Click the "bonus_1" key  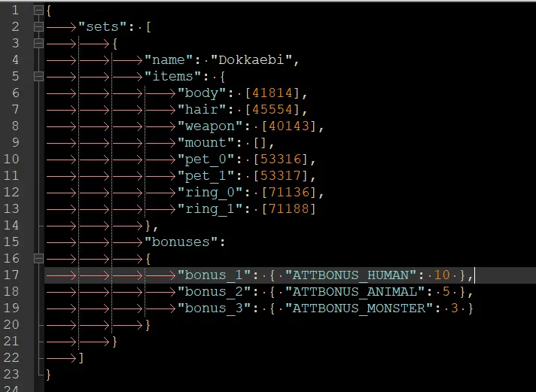(215, 275)
